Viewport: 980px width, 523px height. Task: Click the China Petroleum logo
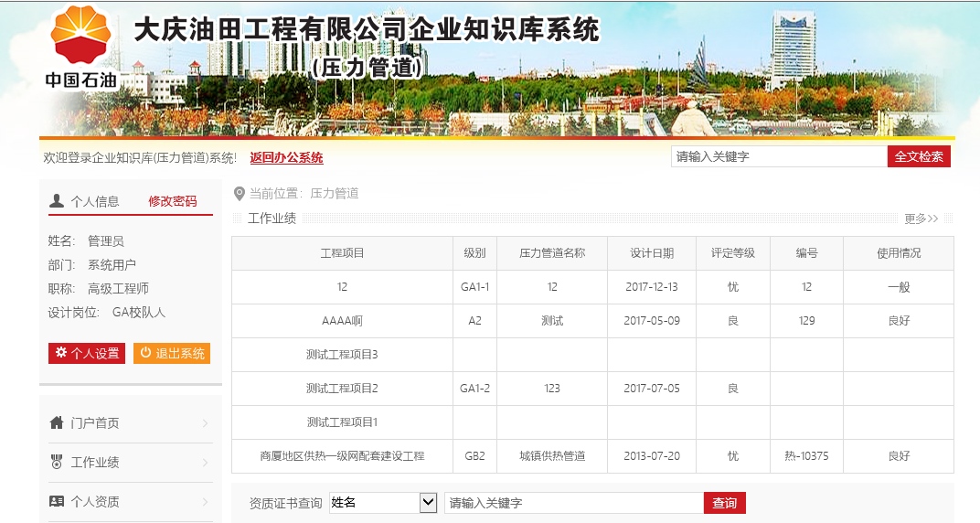(x=80, y=48)
